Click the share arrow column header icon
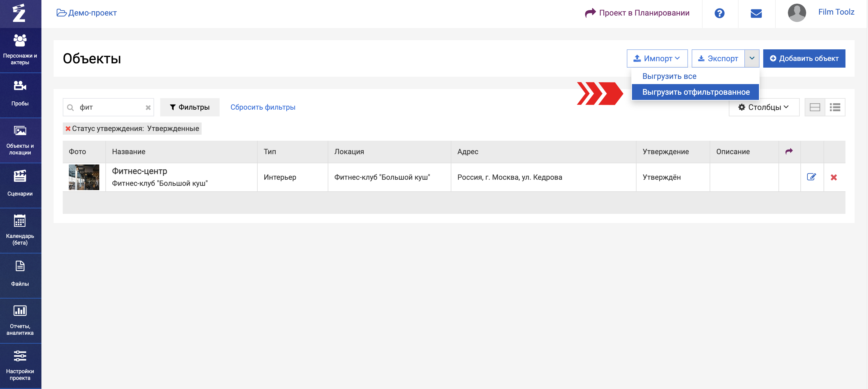Viewport: 868px width, 389px height. click(x=789, y=151)
